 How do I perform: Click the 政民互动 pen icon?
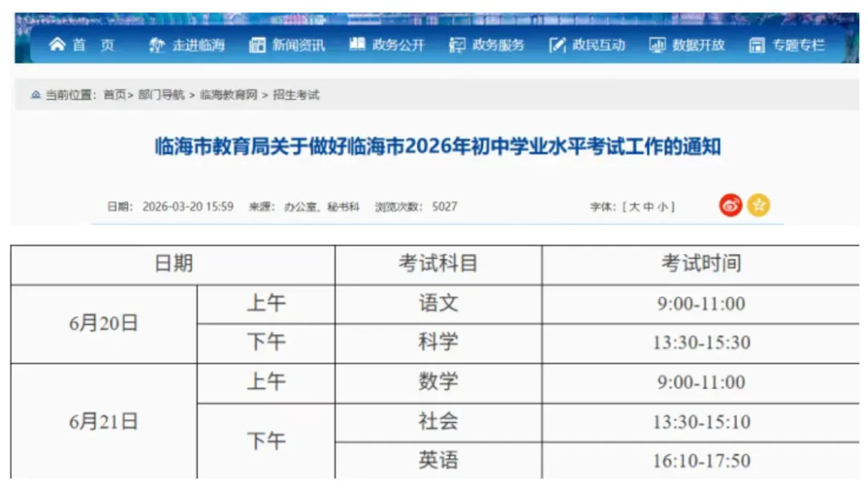(555, 46)
